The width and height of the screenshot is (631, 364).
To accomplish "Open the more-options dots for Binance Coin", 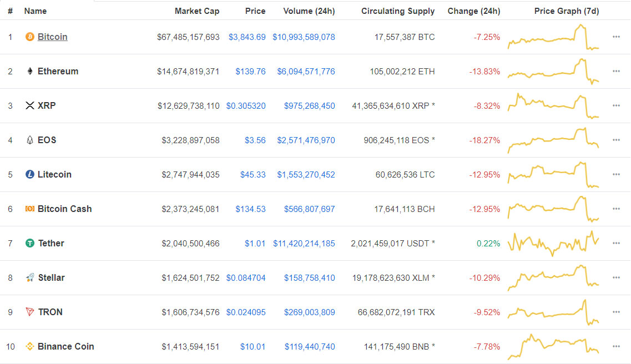I will [616, 346].
